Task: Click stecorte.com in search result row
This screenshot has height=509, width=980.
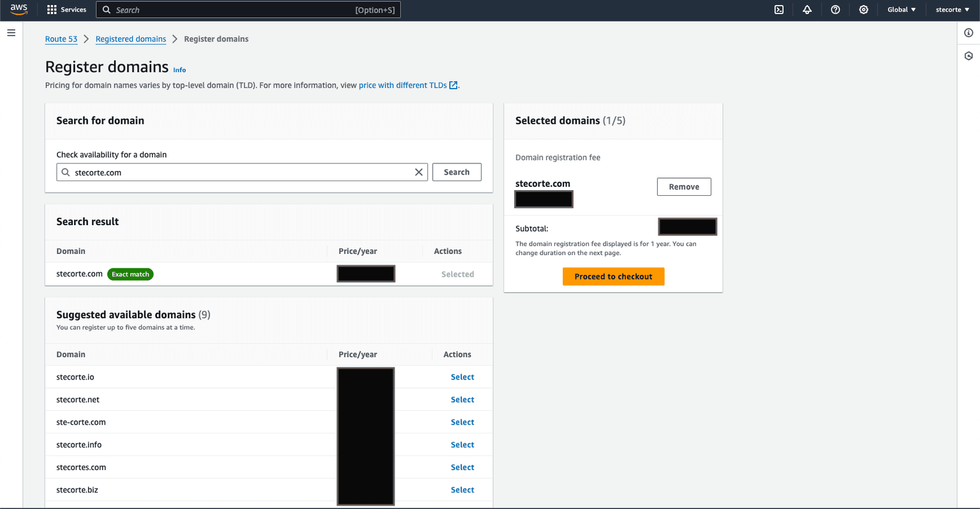Action: [x=79, y=274]
